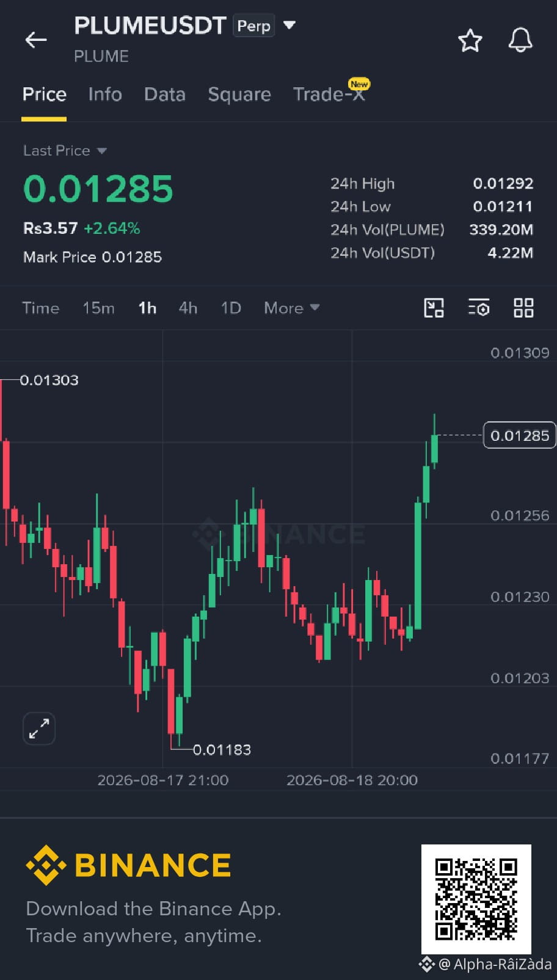Open the Data tab
557x980 pixels.
[165, 95]
